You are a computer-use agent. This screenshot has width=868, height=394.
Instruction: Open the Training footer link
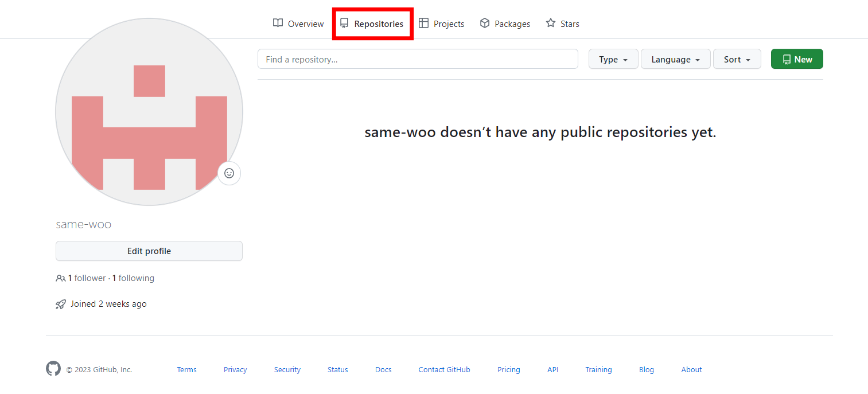598,370
